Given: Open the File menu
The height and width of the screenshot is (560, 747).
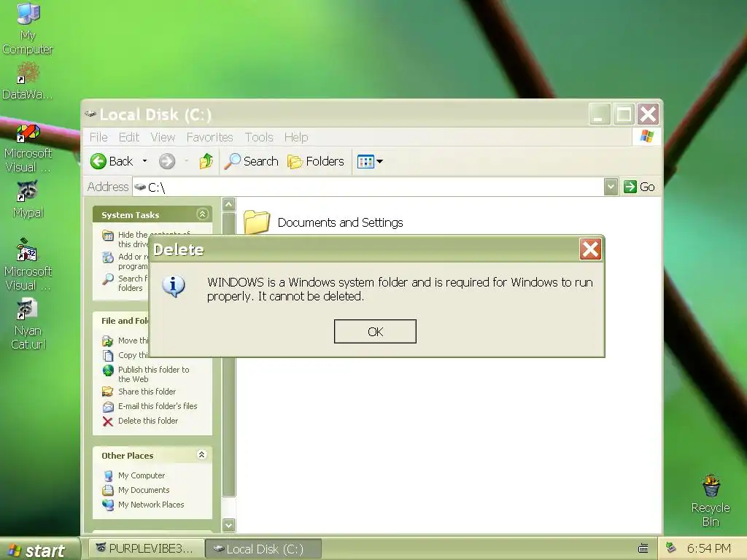Looking at the screenshot, I should (98, 137).
